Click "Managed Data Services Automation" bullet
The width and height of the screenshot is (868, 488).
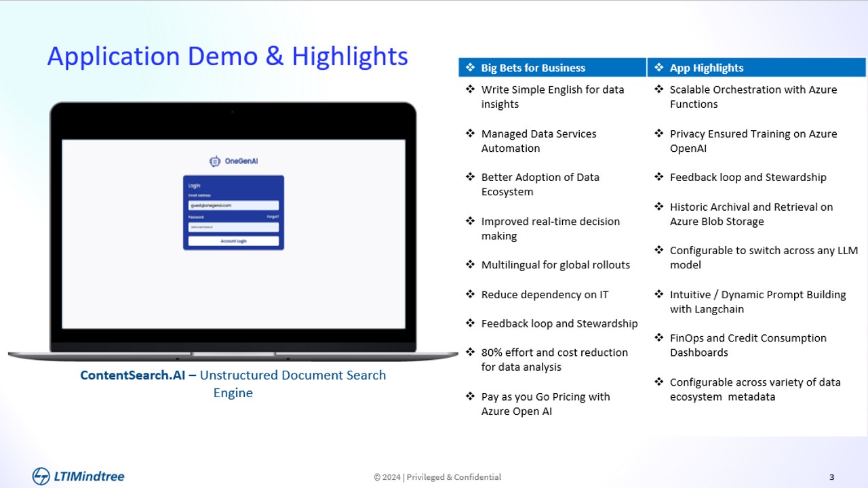[538, 141]
